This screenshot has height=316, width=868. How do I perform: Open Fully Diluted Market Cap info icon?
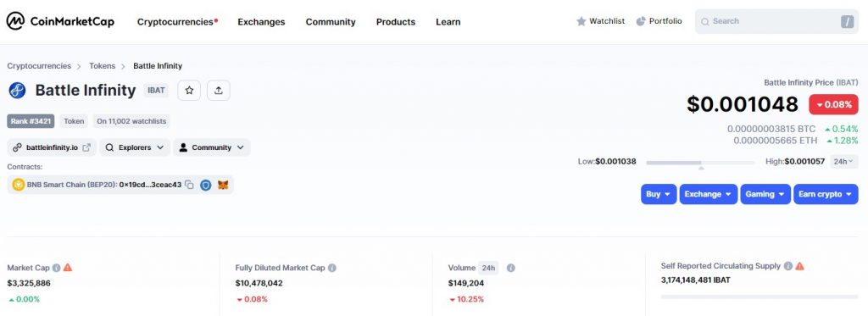(332, 268)
